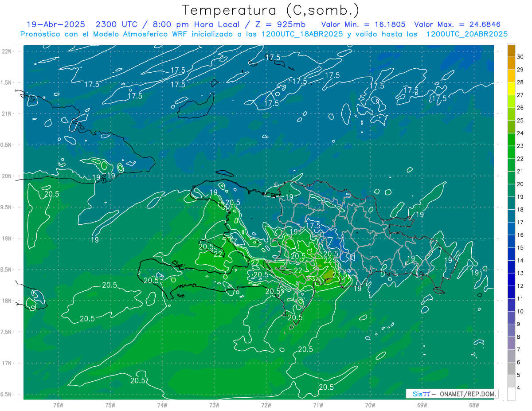Click the '24' label on the color legend

coord(520,133)
